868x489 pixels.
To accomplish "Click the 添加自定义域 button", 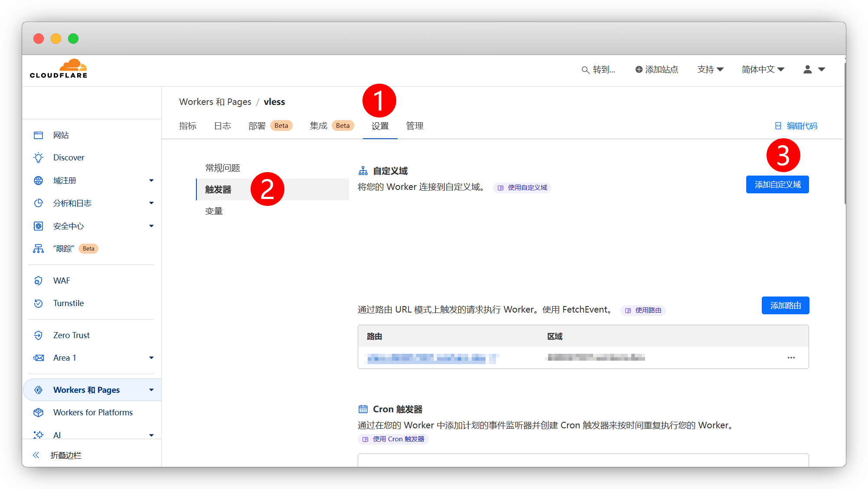I will [x=777, y=185].
